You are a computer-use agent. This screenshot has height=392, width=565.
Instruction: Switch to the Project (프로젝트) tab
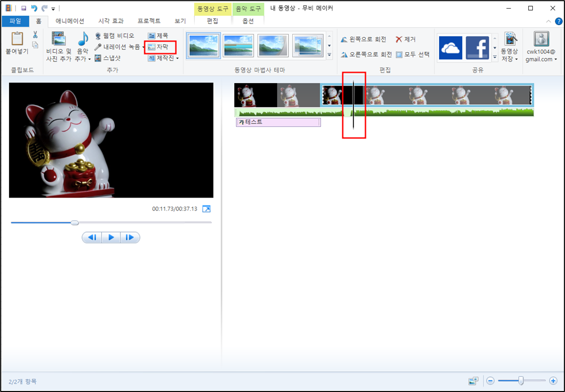[149, 21]
